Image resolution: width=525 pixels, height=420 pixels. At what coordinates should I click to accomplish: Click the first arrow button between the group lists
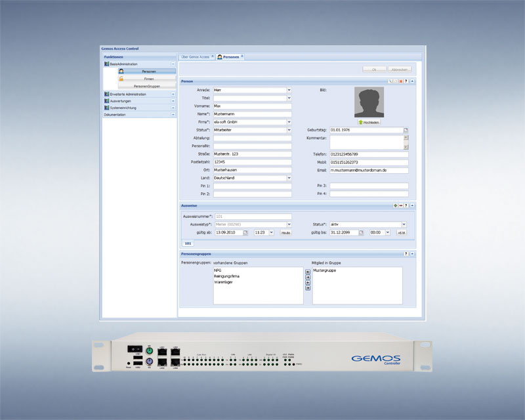308,272
